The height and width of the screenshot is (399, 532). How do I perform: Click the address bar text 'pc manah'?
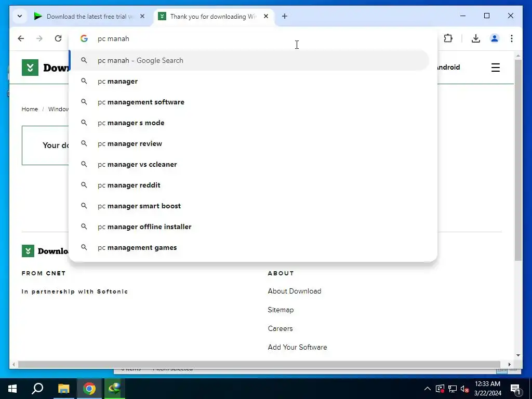point(113,38)
